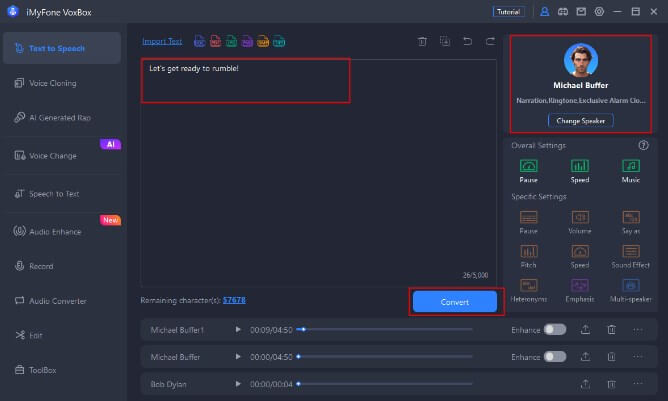Select overall Pause setting
The height and width of the screenshot is (401, 668).
point(528,170)
